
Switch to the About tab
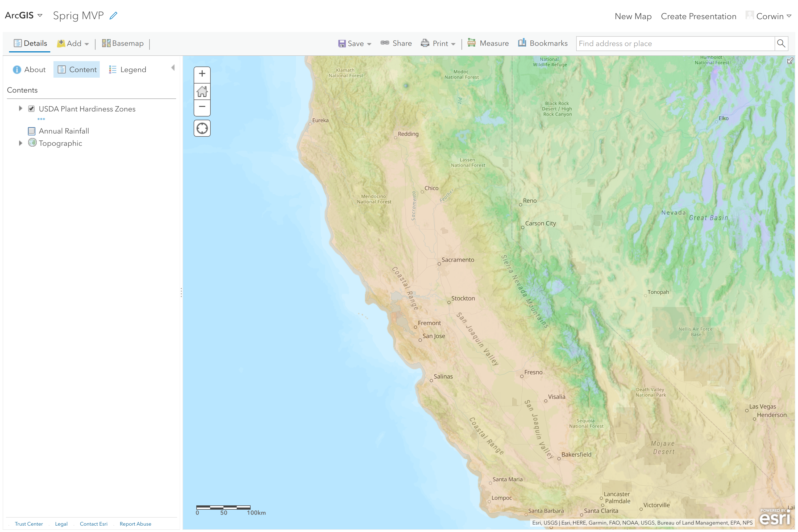click(x=29, y=69)
